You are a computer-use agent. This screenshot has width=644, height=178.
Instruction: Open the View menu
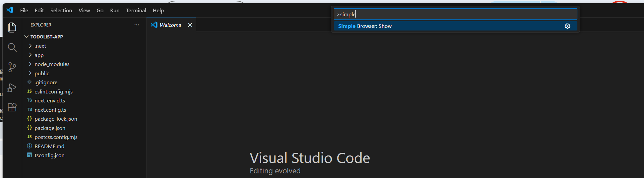pyautogui.click(x=84, y=10)
